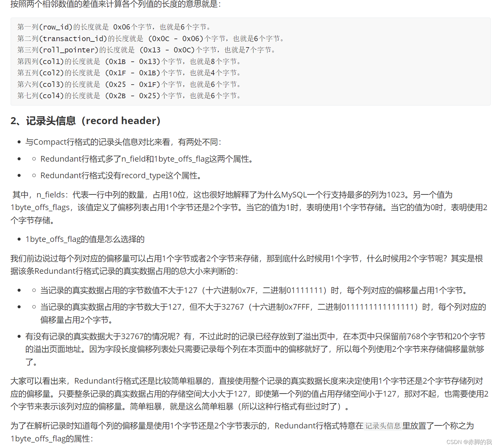The width and height of the screenshot is (497, 448).
Task: Click the highlighted 记录头信息 inline link
Action: pyautogui.click(x=383, y=425)
